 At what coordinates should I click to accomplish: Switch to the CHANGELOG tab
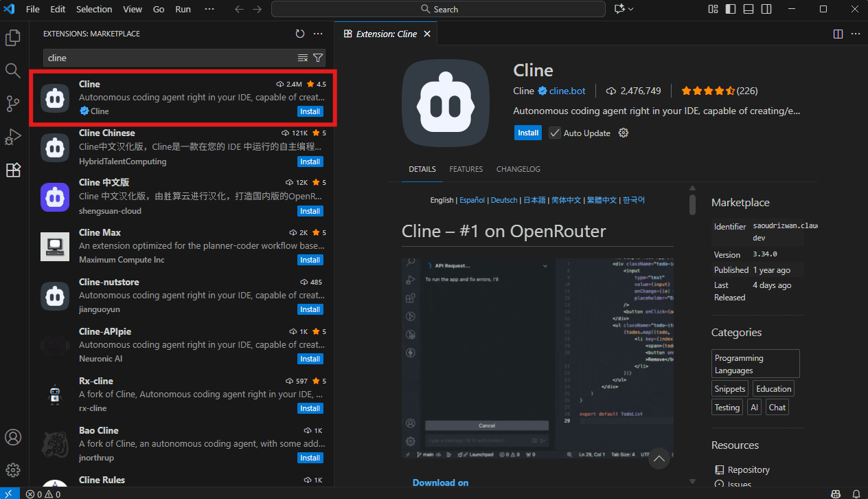pos(518,169)
